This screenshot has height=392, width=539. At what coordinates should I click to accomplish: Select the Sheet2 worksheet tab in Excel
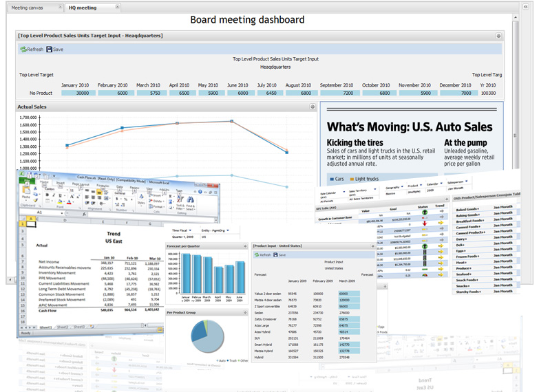(x=62, y=327)
